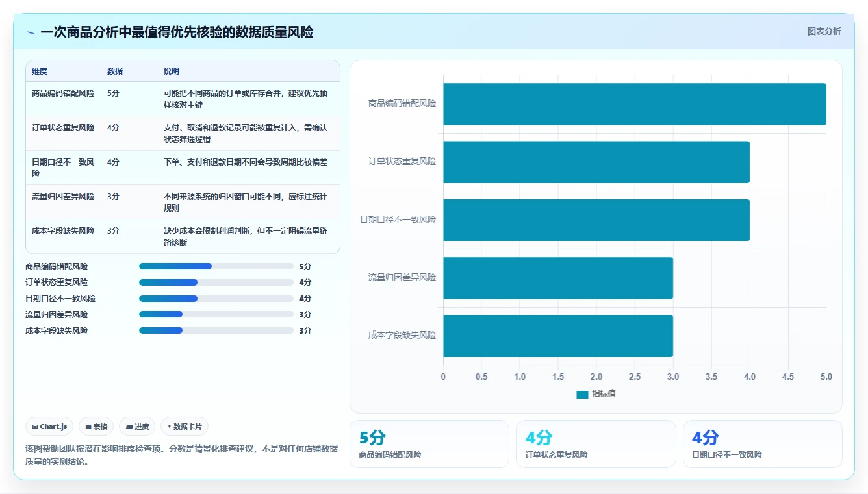The height and width of the screenshot is (494, 868).
Task: Click the 商品编码错配风险 chart bar
Action: (635, 104)
